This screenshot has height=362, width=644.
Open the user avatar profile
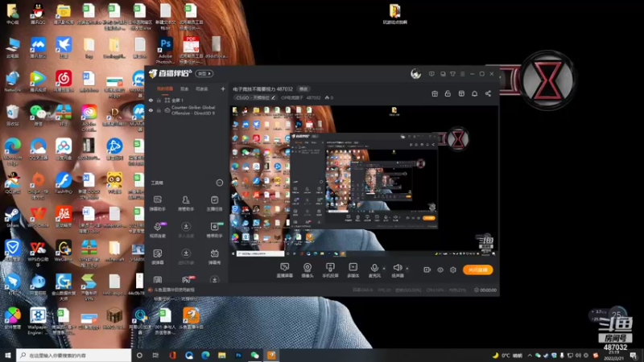pyautogui.click(x=415, y=74)
